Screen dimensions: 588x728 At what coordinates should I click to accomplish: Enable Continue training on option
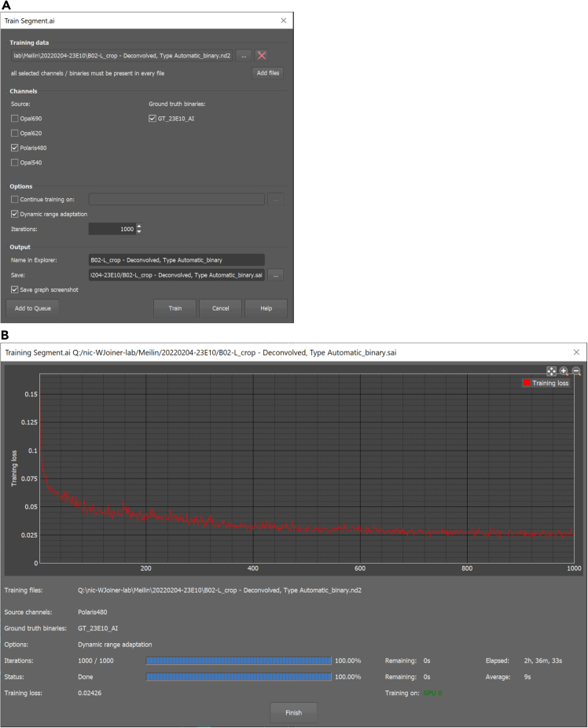click(15, 199)
